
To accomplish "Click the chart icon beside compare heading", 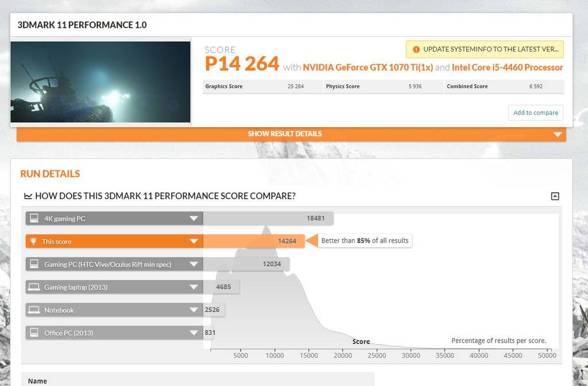I will pos(28,196).
